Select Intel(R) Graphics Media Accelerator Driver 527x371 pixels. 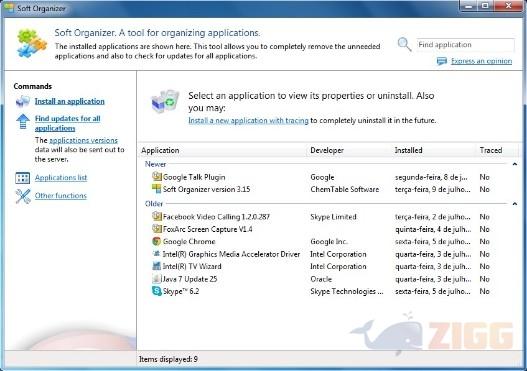[329, 254]
